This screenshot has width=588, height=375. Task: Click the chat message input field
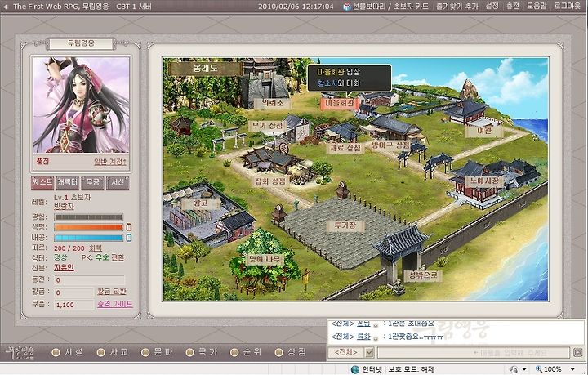point(474,353)
